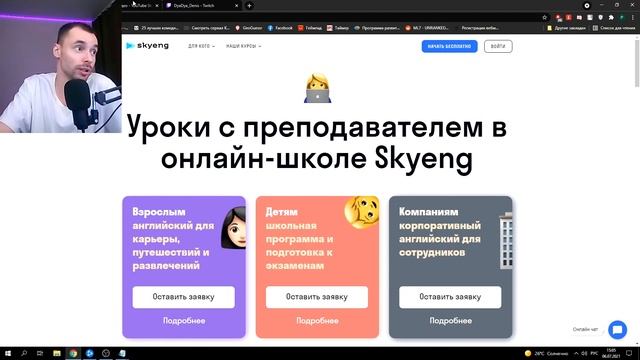Open the Facebook bookmark
This screenshot has height=360, width=640.
280,28
